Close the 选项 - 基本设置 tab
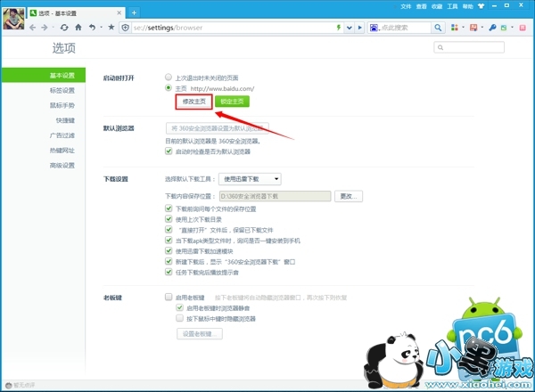The image size is (535, 392). point(119,13)
